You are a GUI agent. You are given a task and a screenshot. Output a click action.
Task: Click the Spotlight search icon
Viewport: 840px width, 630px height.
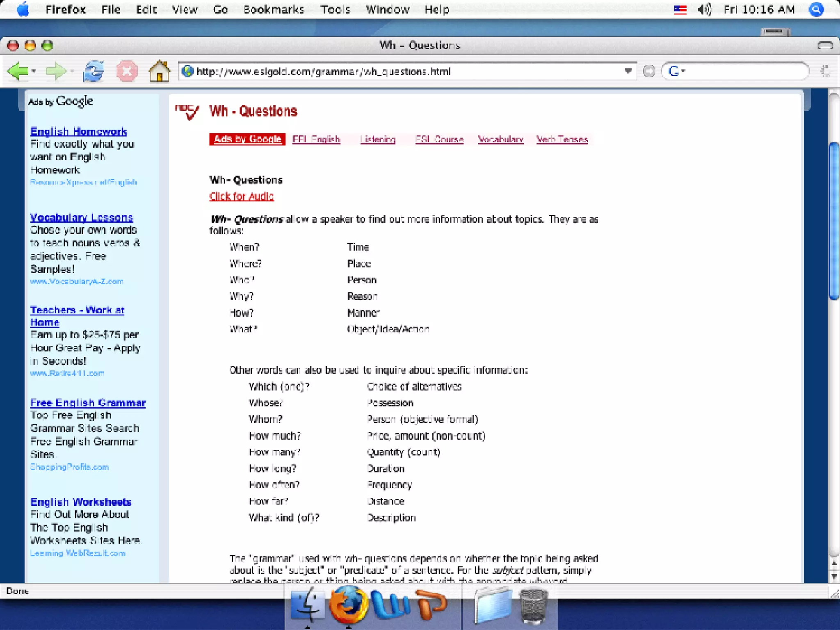(816, 9)
